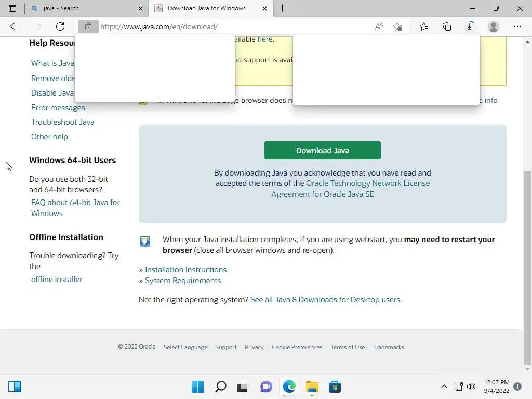Show hidden system tray icons
This screenshot has width=532, height=399.
(444, 387)
